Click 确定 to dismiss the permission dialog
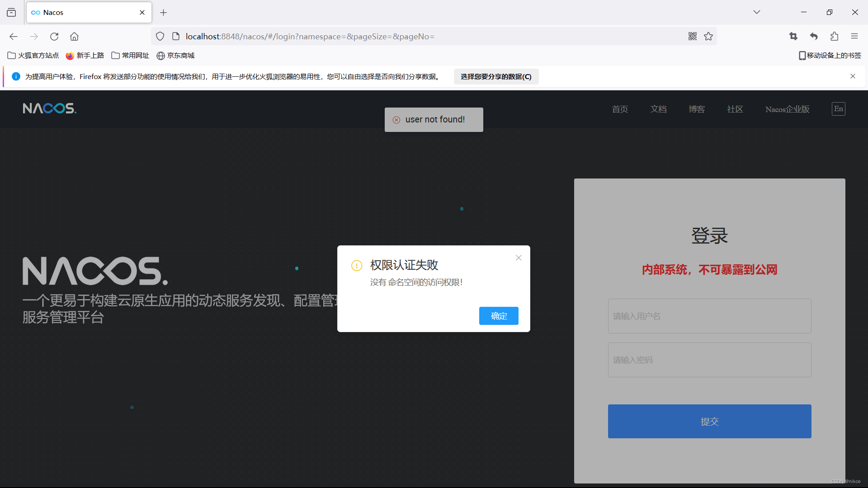This screenshot has width=868, height=488. click(x=498, y=316)
